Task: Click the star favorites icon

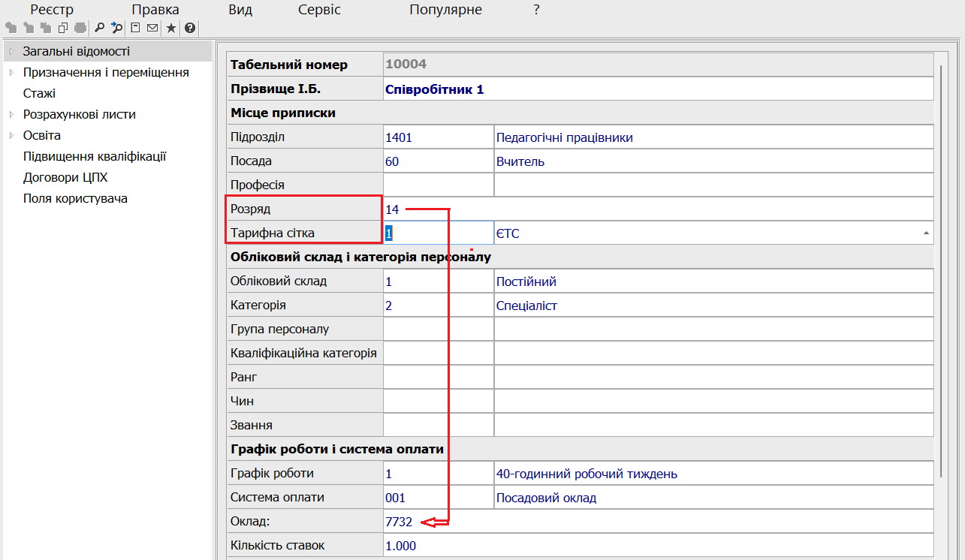Action: (171, 29)
